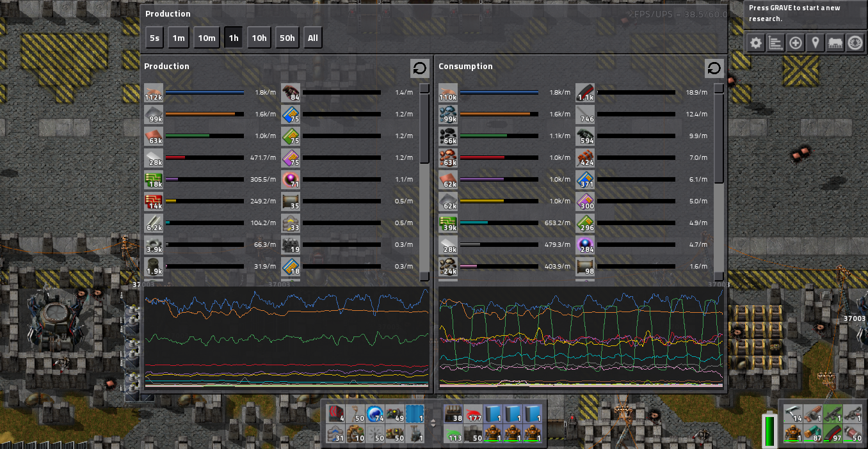
Task: Click the circled plus bonuses button
Action: pos(796,43)
